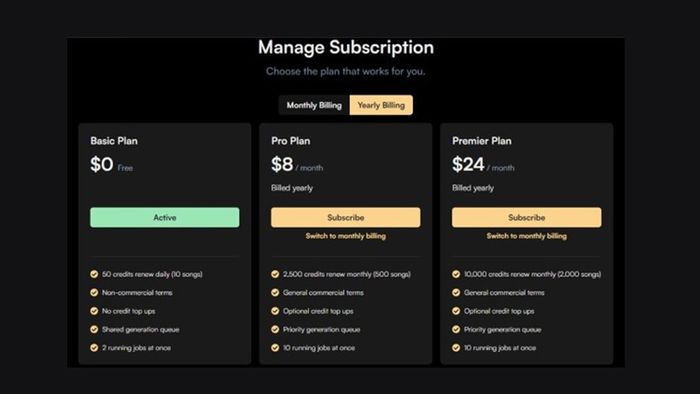Image resolution: width=700 pixels, height=394 pixels.
Task: Click Pro Plan's Priority generation queue checkmark
Action: 275,329
